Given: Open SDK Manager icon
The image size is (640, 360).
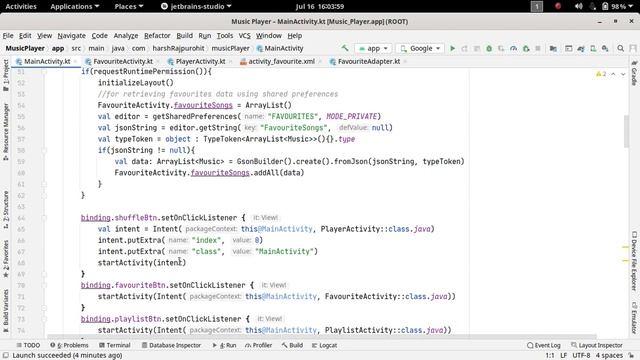Looking at the screenshot, I should (x=605, y=48).
